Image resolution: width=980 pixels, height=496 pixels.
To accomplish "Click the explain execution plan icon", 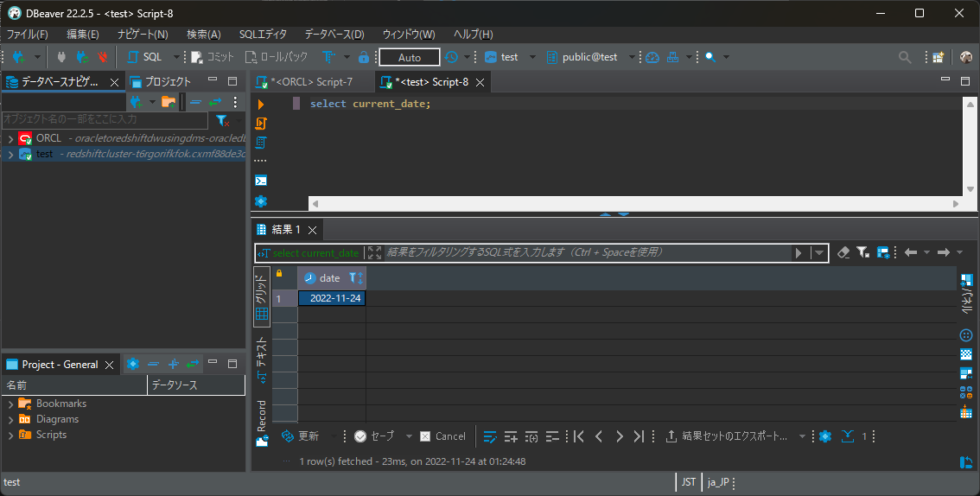I will (x=261, y=143).
